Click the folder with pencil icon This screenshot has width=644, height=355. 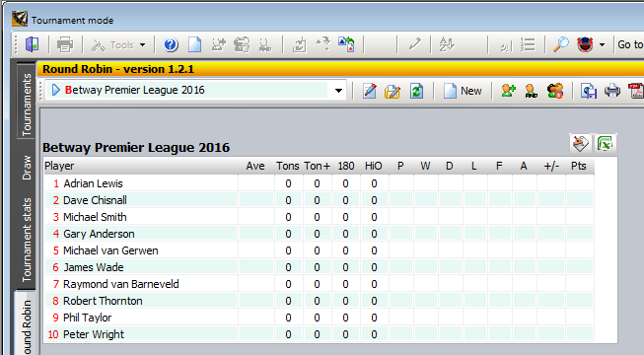coord(393,91)
